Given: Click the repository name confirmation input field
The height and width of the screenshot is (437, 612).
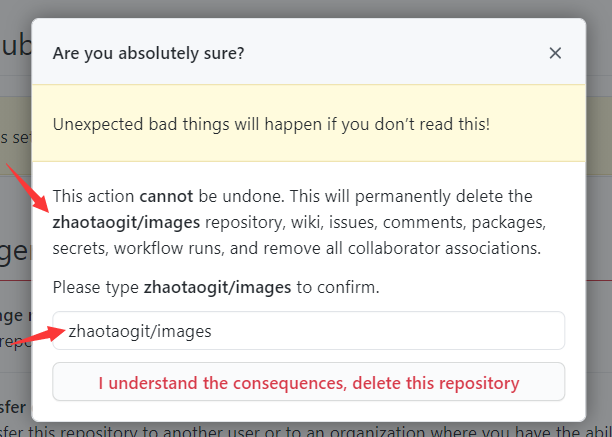Looking at the screenshot, I should point(308,330).
